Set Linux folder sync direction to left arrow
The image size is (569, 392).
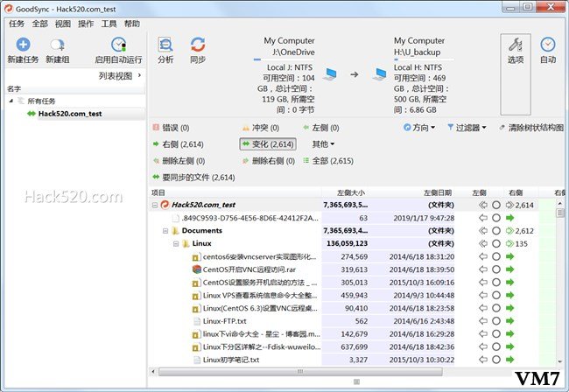(482, 243)
